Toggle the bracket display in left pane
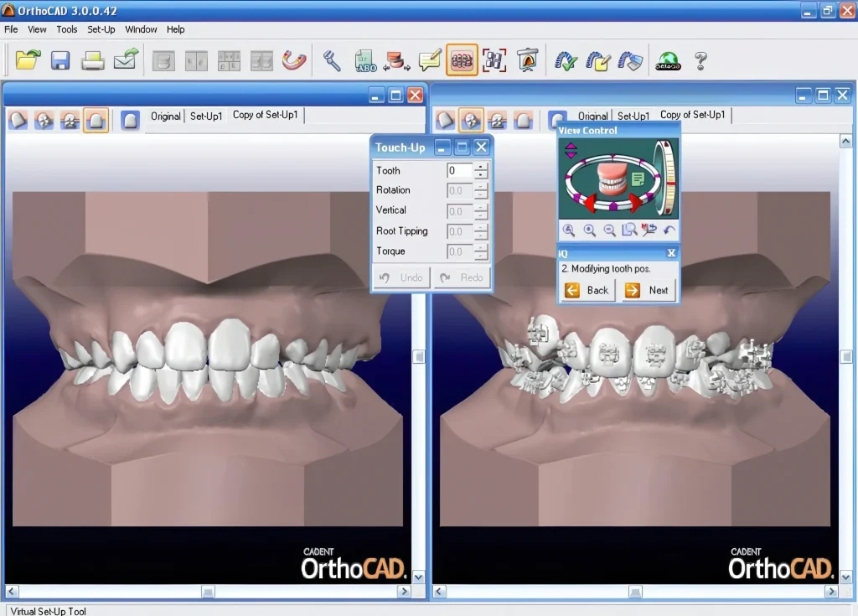The height and width of the screenshot is (616, 858). click(x=44, y=120)
